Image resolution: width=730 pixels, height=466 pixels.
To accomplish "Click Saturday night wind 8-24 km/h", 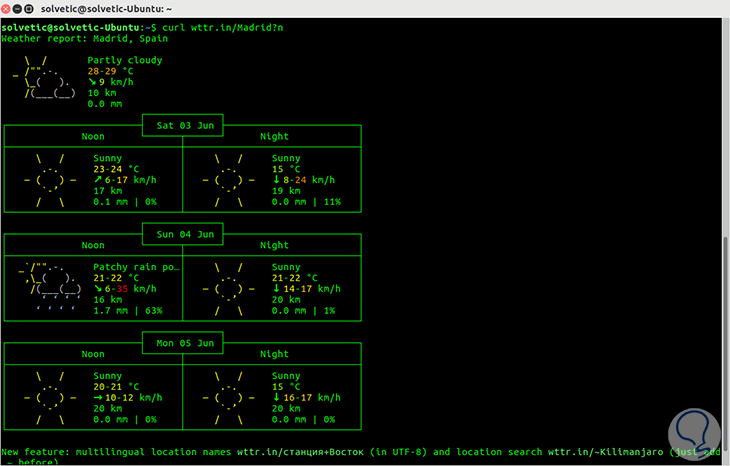I will pos(304,180).
